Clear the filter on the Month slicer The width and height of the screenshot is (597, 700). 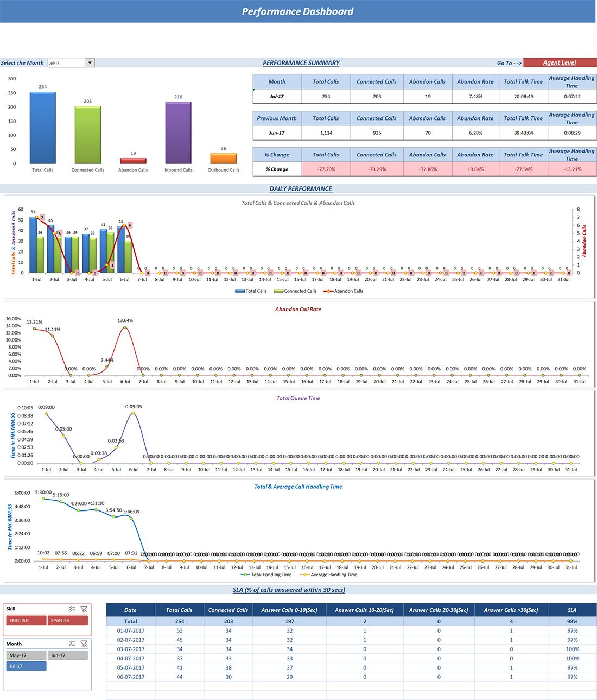click(84, 645)
